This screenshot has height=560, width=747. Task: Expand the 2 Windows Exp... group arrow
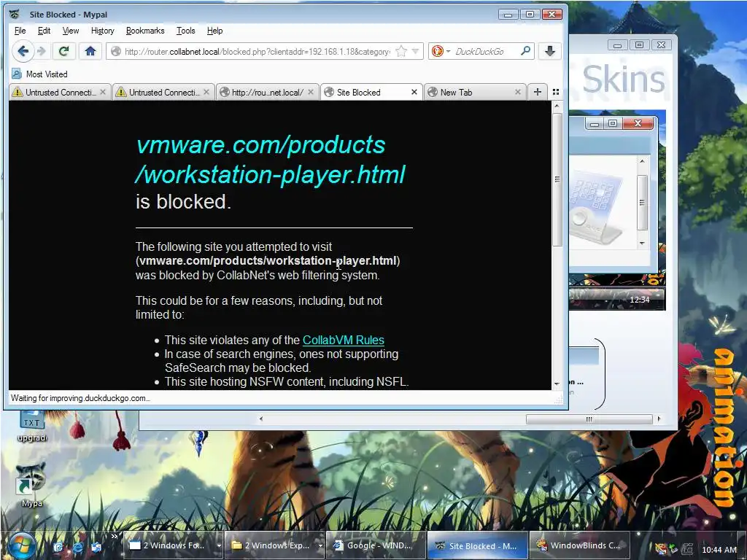[x=320, y=545]
